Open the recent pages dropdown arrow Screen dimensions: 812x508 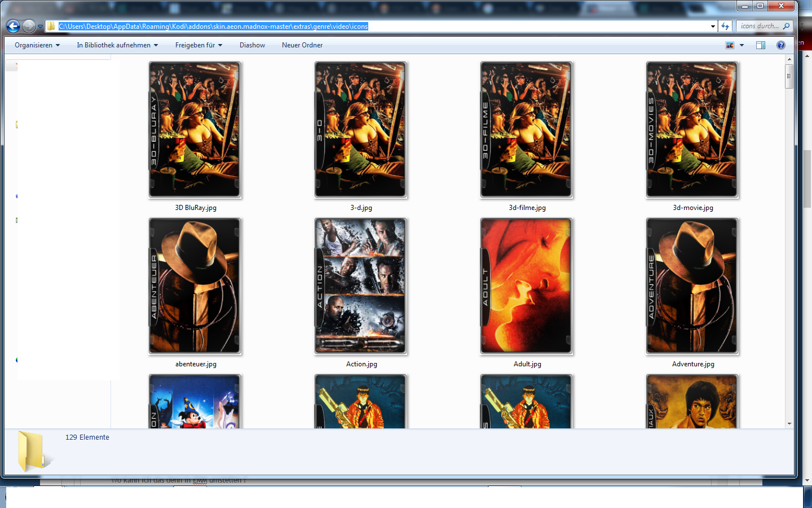tap(40, 27)
